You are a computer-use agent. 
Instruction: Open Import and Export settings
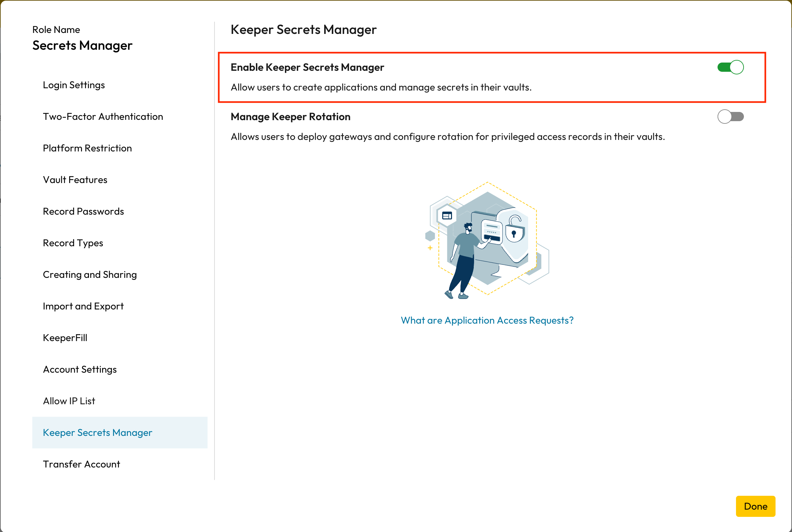pos(83,306)
